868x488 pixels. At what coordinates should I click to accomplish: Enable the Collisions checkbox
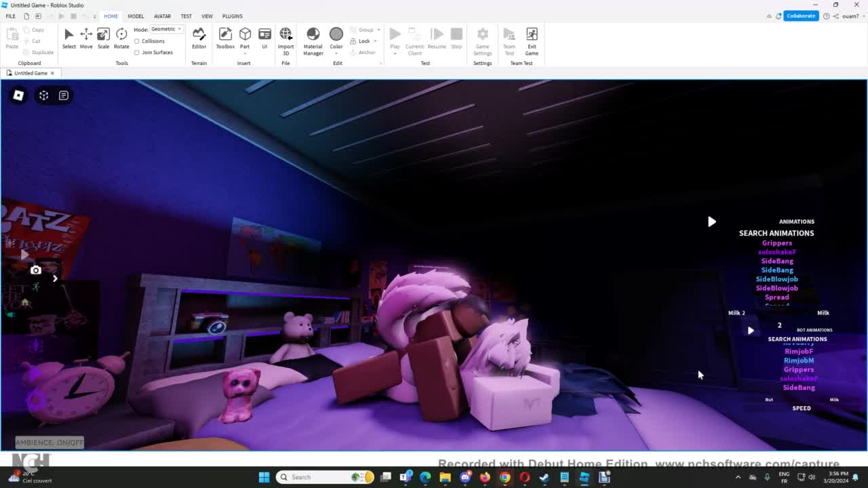pyautogui.click(x=138, y=41)
